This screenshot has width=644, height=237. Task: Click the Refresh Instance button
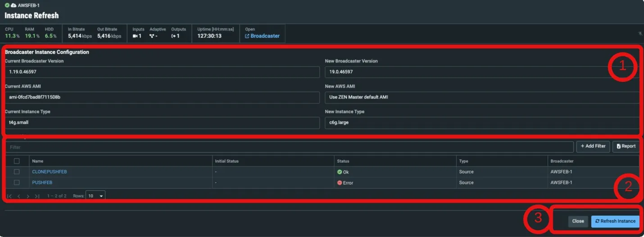[615, 221]
